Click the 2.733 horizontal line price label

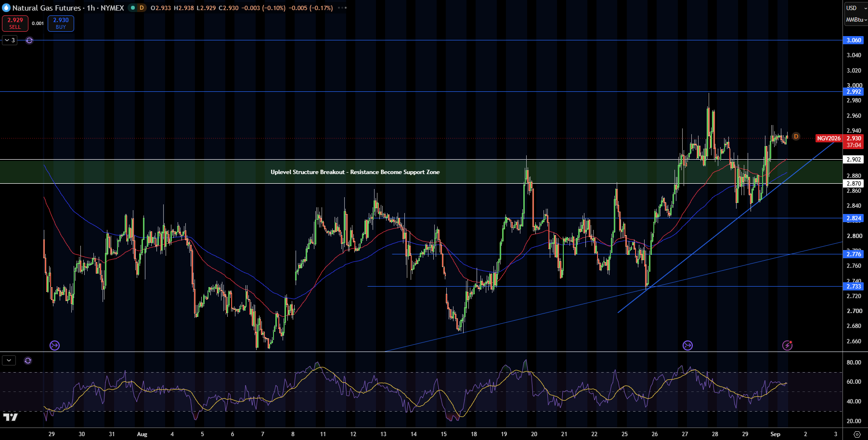pos(854,287)
